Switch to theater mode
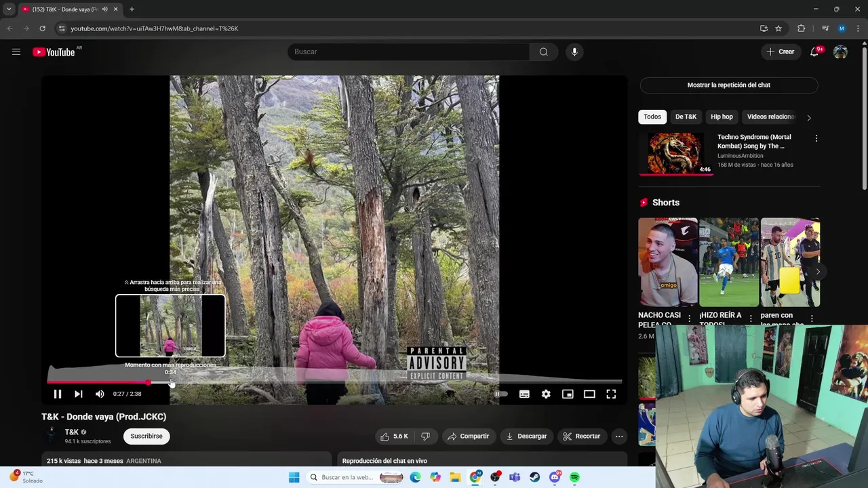The height and width of the screenshot is (488, 868). (589, 394)
